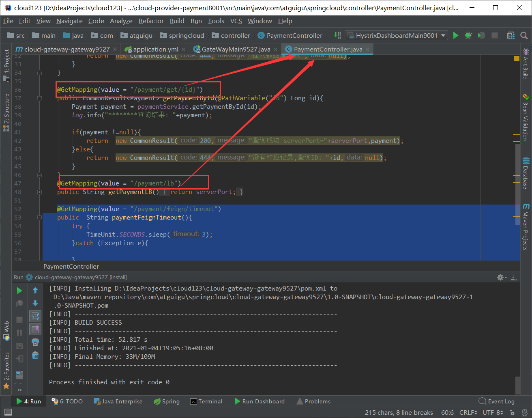Select springcloud package in navigation bar
532x418 pixels.
pos(182,36)
